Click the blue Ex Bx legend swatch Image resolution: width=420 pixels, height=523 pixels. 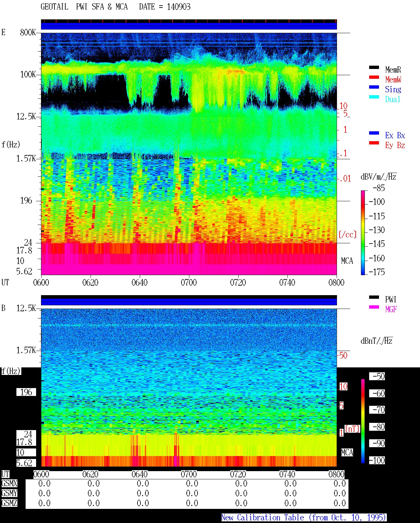tap(374, 133)
